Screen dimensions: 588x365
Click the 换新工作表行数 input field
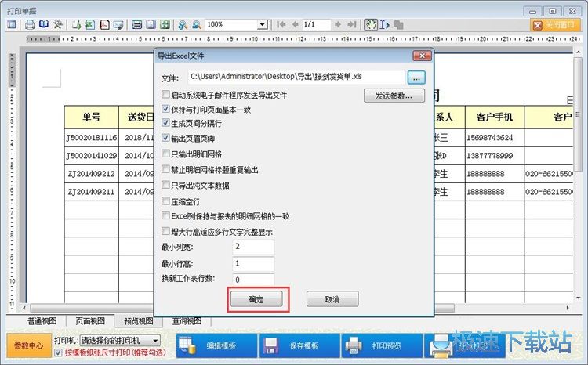tap(253, 280)
